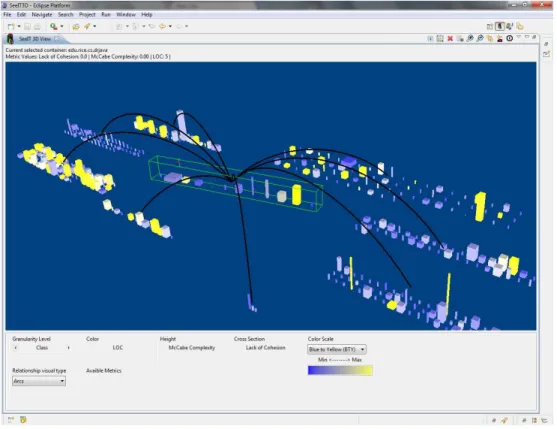Click the Open Type toolbar icon
The height and width of the screenshot is (429, 557).
pos(76,26)
